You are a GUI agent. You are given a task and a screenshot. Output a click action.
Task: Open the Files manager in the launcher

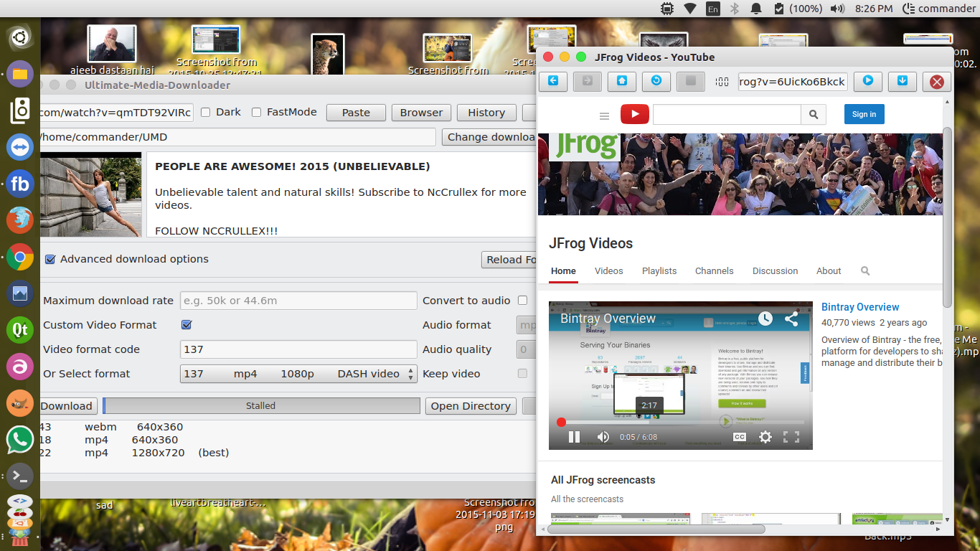(x=20, y=74)
